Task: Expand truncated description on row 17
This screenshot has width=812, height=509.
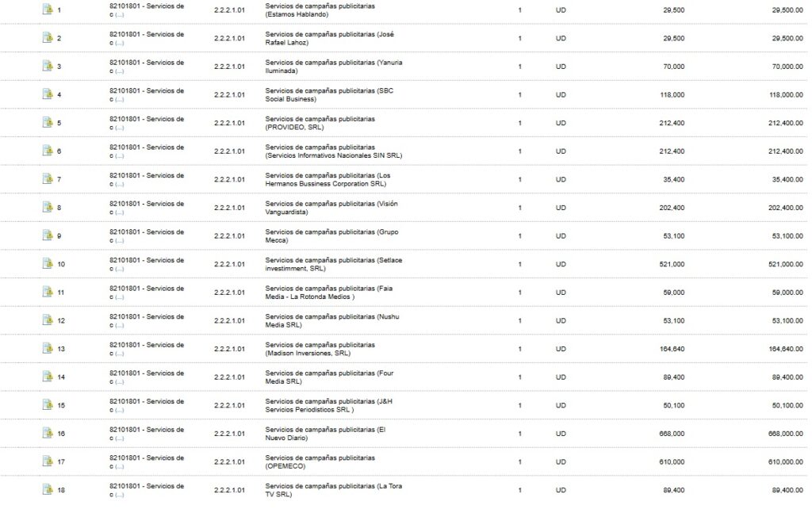Action: pos(119,467)
